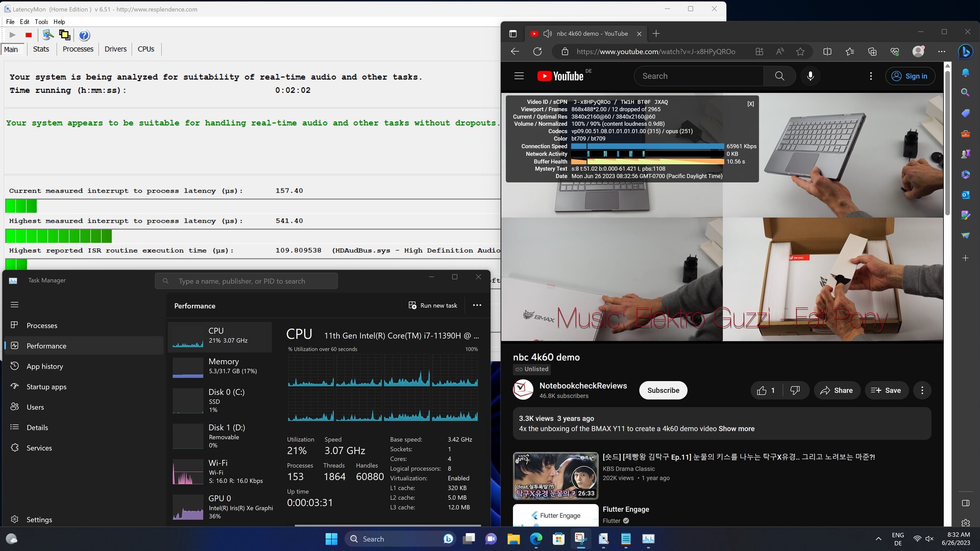Switch to LatencyMon Drivers tab
This screenshot has width=980, height=551.
115,49
